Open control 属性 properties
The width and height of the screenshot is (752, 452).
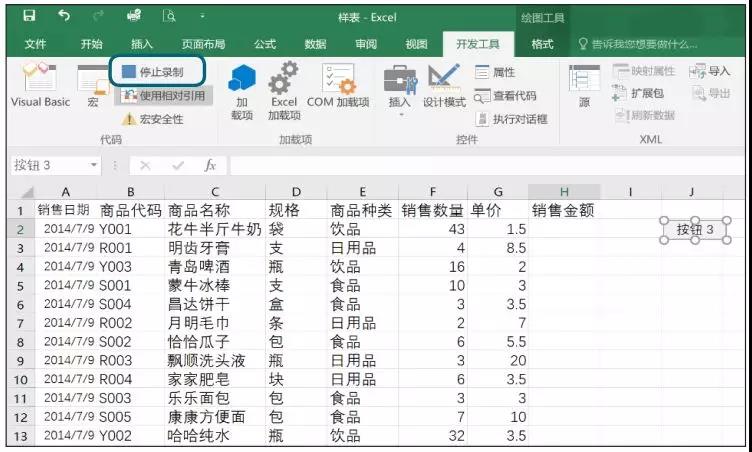point(495,72)
